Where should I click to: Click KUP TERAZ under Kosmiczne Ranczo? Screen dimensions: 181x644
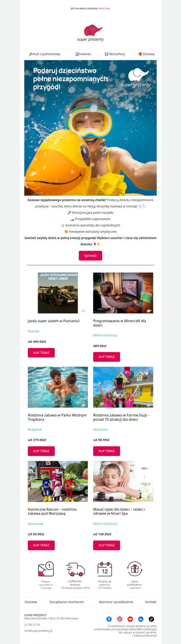tap(41, 545)
